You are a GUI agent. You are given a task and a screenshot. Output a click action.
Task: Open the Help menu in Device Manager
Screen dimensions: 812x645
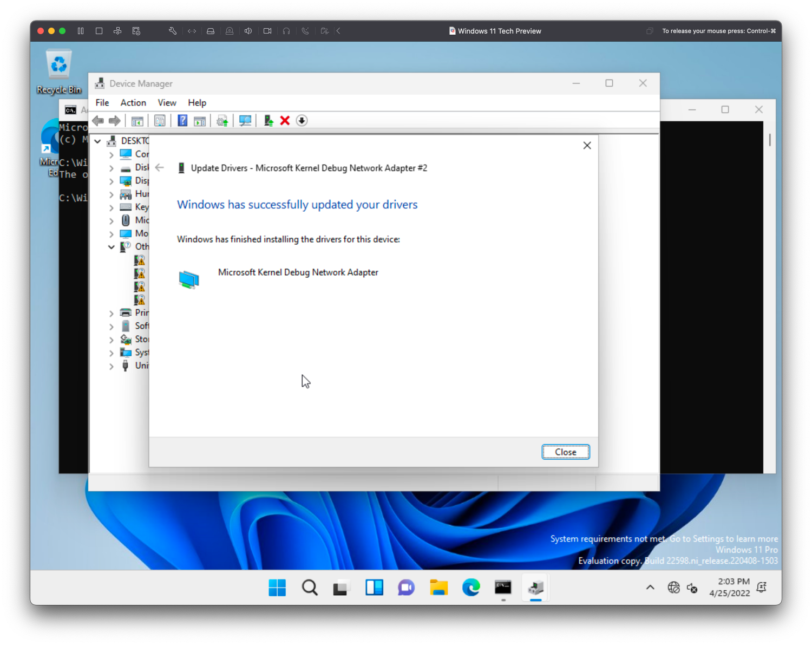pyautogui.click(x=197, y=103)
